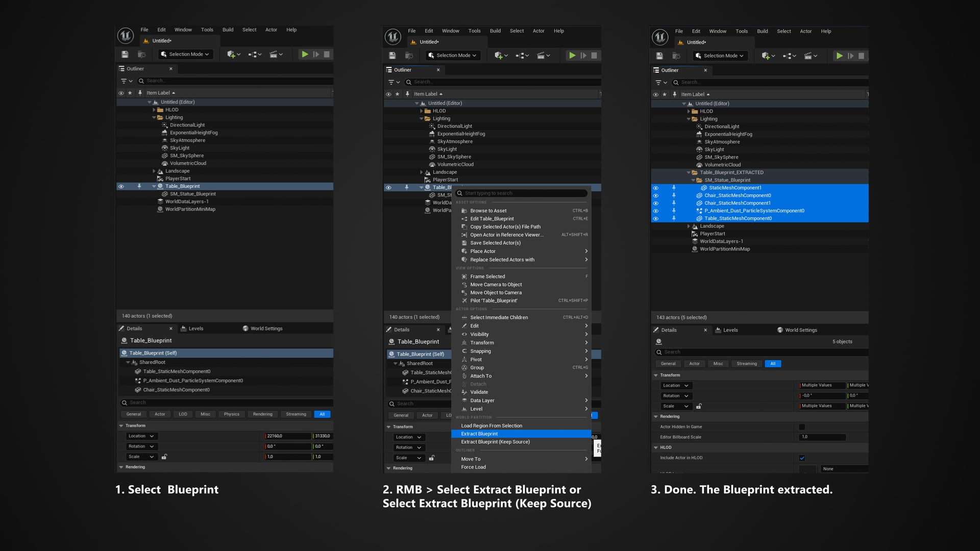Image resolution: width=980 pixels, height=551 pixels.
Task: Expand the HLOD folder in step 1 Outliner
Action: (154, 110)
